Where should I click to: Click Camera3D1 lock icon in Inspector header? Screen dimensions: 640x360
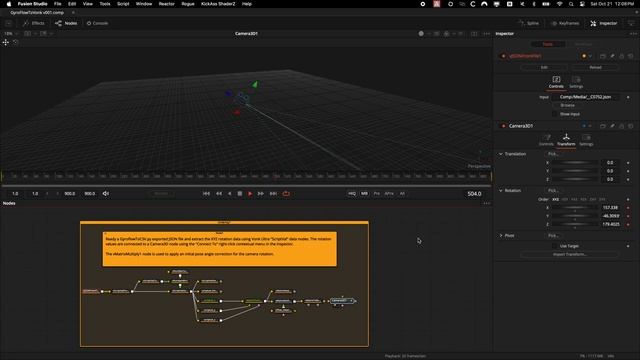(x=621, y=126)
